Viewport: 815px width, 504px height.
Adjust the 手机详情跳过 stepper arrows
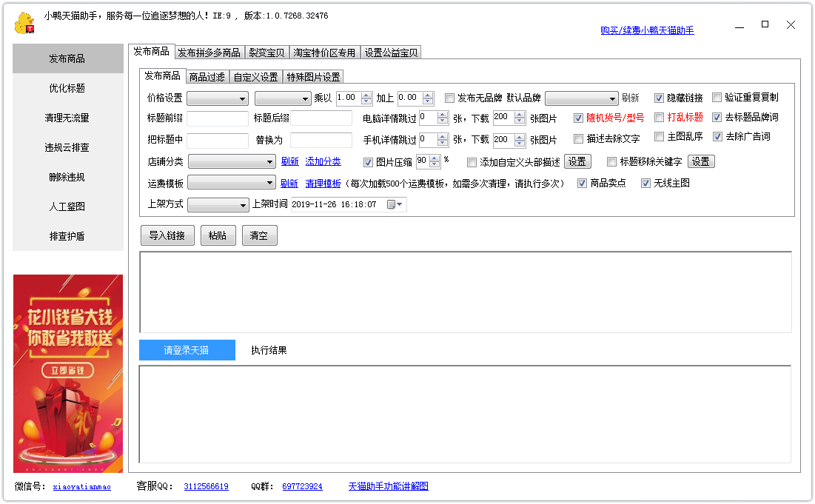coord(443,140)
